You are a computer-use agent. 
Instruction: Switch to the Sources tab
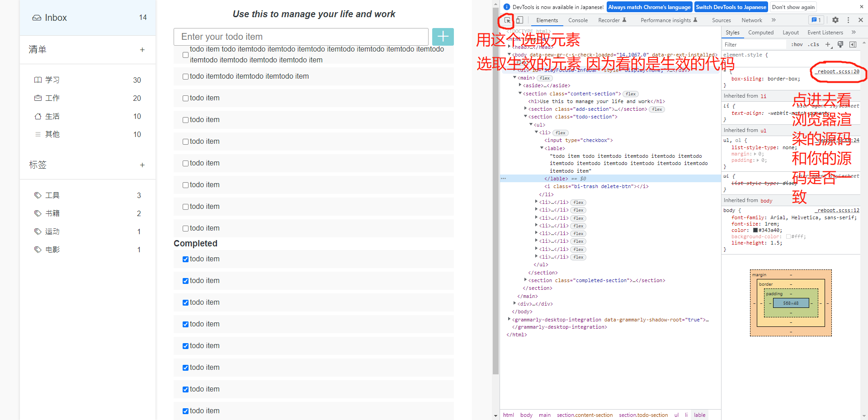click(721, 20)
